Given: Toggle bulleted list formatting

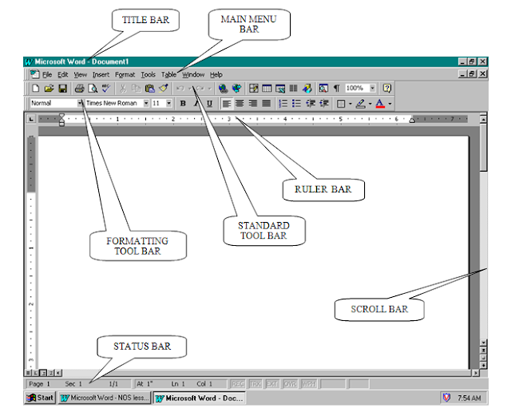Looking at the screenshot, I should point(296,104).
